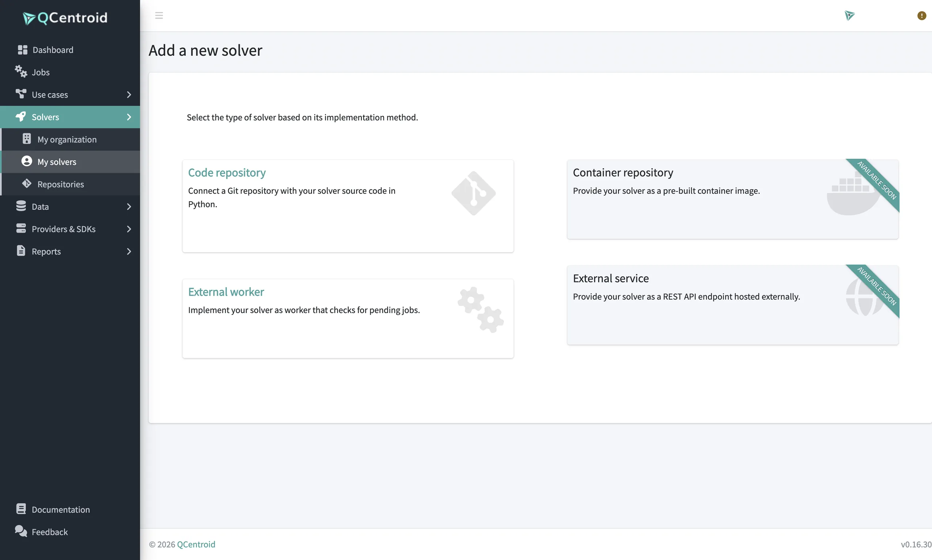
Task: Click the Providers & SDKs server icon
Action: click(x=21, y=228)
